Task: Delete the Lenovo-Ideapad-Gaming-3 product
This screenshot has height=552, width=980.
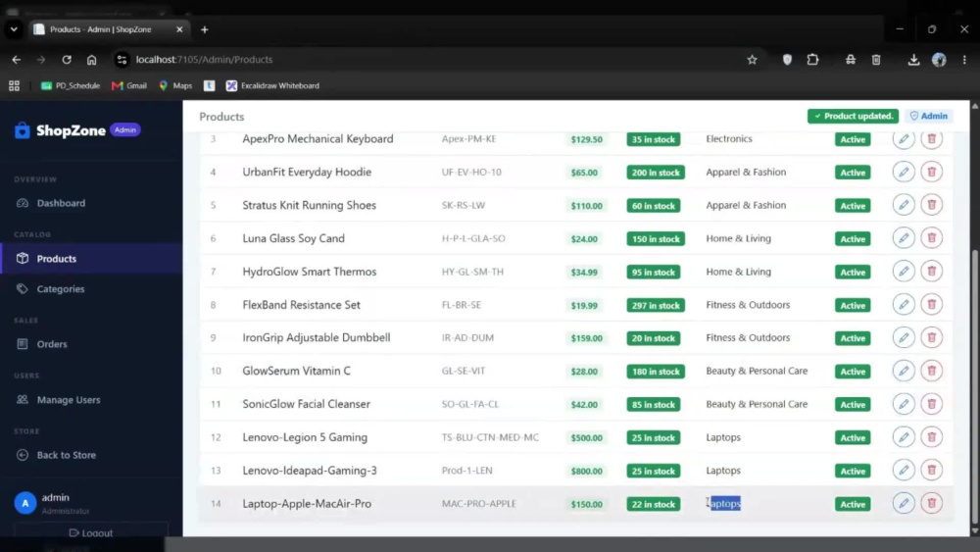Action: point(931,470)
